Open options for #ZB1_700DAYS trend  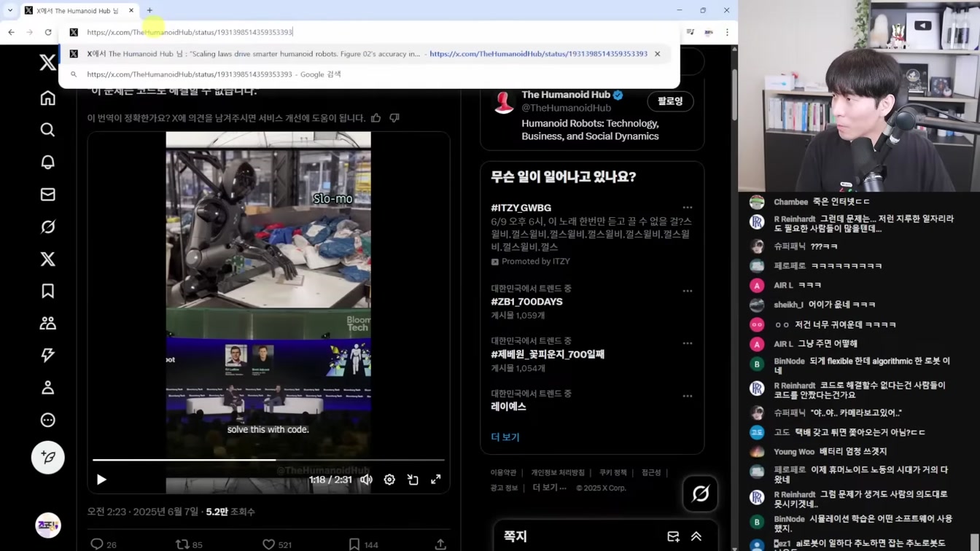pos(687,291)
